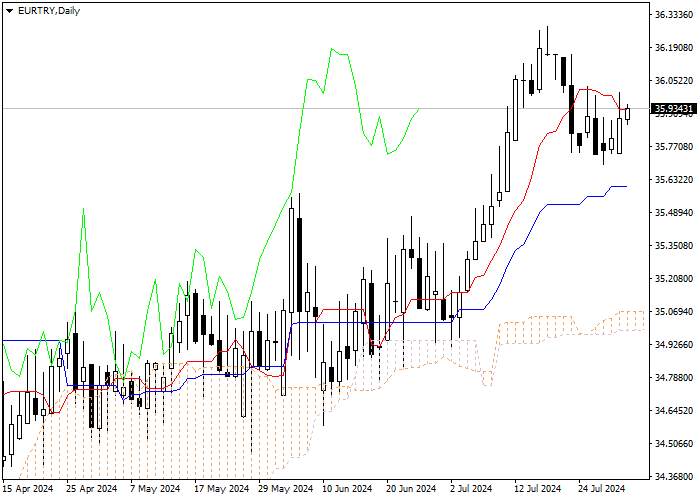Click price level 36.33360 on the scale
Image resolution: width=700 pixels, height=500 pixels.
coord(674,15)
